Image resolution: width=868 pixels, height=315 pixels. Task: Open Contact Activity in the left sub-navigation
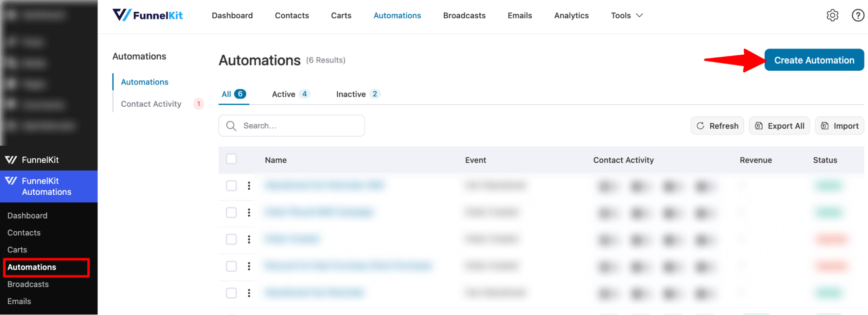tap(151, 104)
